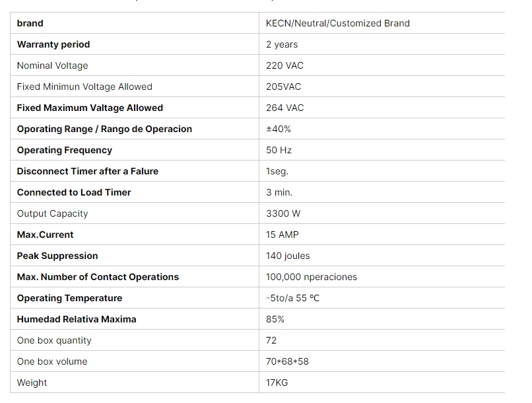Select the '50 Hz' frequency value
The width and height of the screenshot is (532, 403).
point(279,150)
